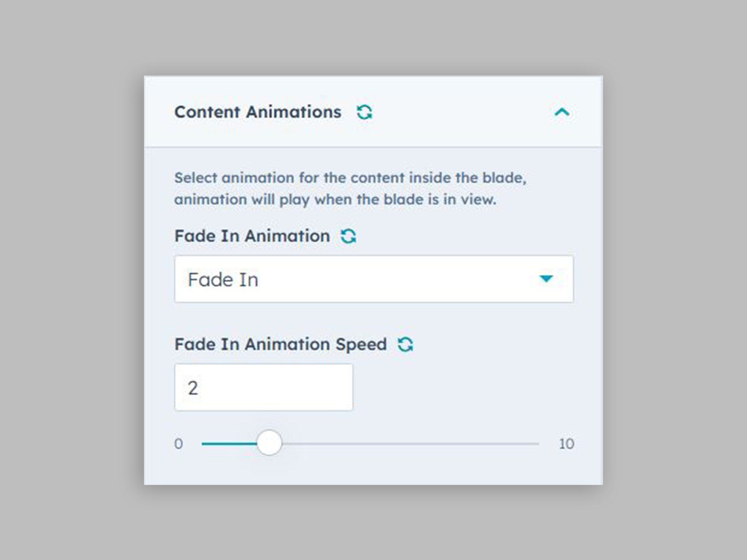Click the 0 at the slider's left end
Viewport: 747px width, 560px height.
pyautogui.click(x=179, y=443)
